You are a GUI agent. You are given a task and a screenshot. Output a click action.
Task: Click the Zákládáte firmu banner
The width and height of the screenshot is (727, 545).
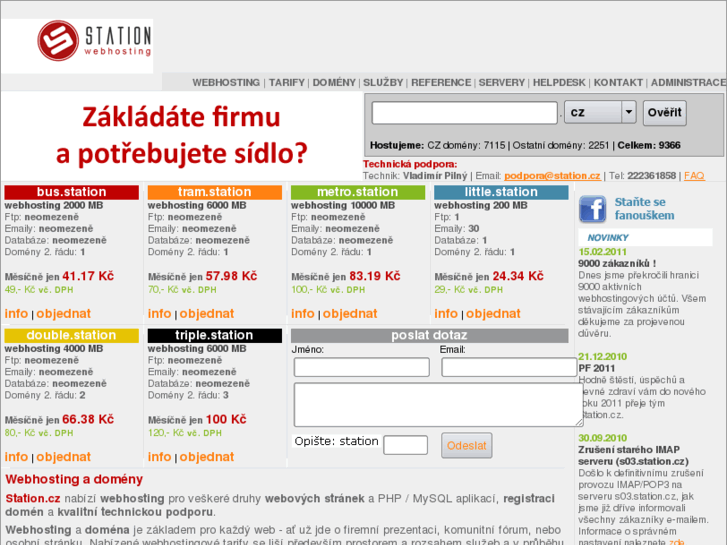tap(182, 135)
